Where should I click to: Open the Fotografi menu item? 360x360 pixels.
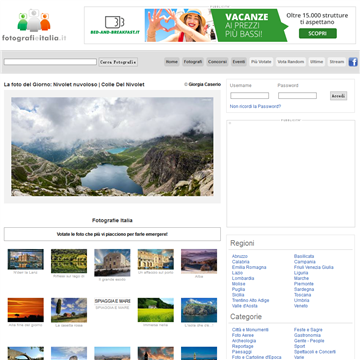point(193,62)
